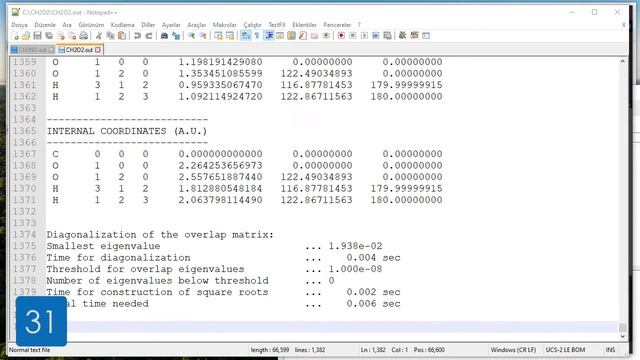This screenshot has height=360, width=640.
Task: Toggle show all characters pilcrow icon
Action: click(x=257, y=36)
